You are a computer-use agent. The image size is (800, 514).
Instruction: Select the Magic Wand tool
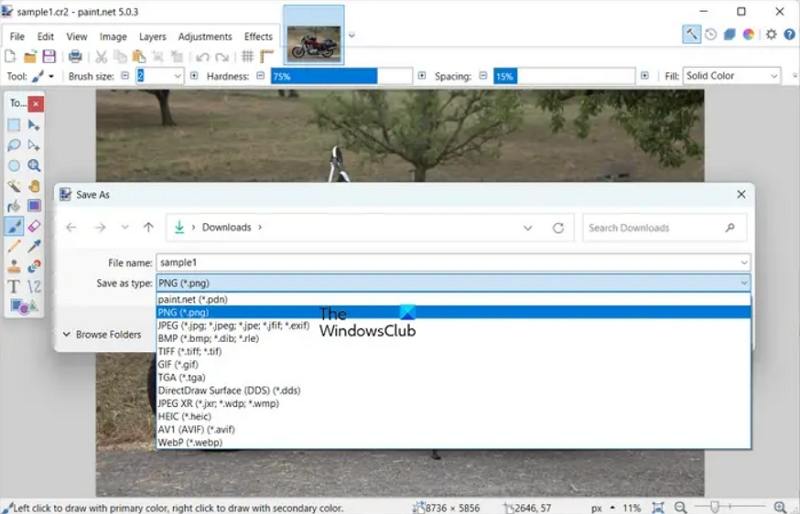pos(14,186)
